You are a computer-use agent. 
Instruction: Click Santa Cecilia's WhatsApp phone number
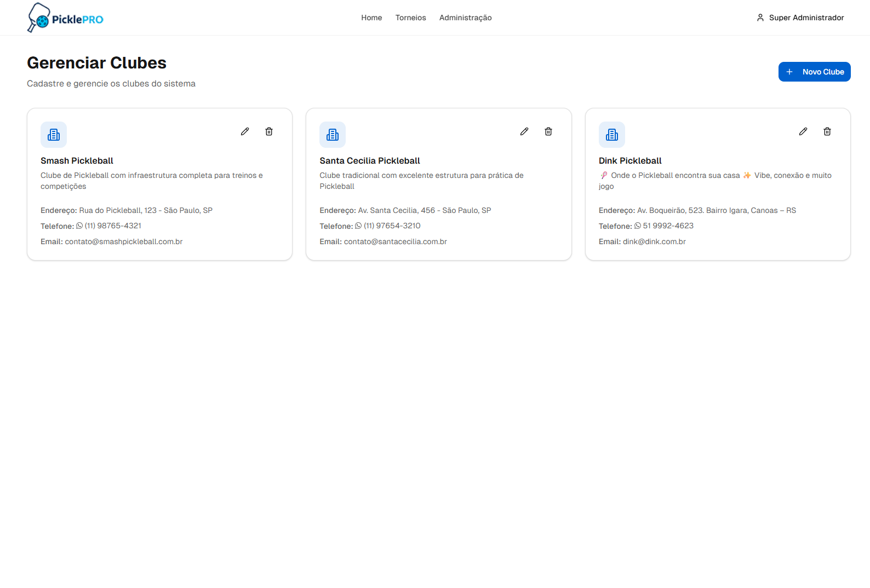tap(392, 226)
